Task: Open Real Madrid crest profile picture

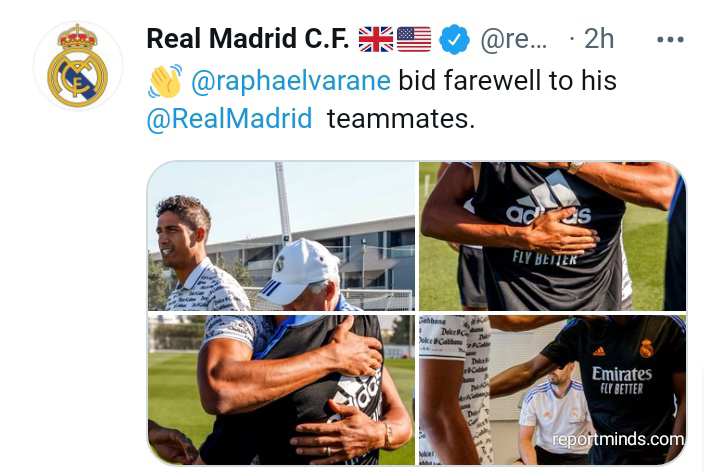Action: tap(78, 66)
